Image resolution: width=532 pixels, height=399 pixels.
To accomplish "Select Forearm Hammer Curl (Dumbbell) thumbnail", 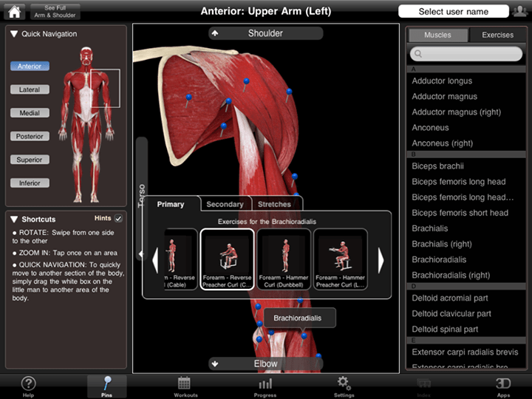I will (x=284, y=259).
